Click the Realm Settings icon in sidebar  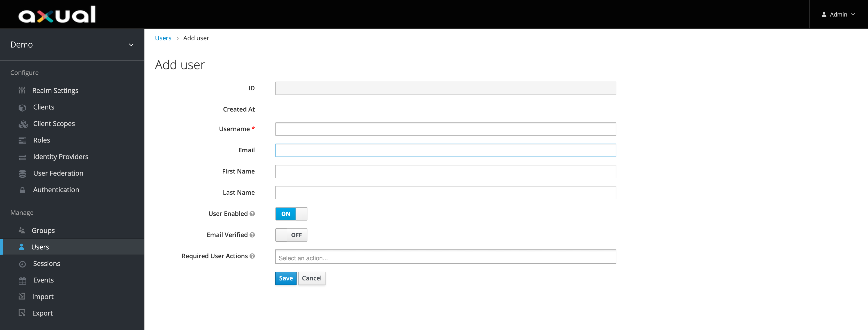coord(22,90)
